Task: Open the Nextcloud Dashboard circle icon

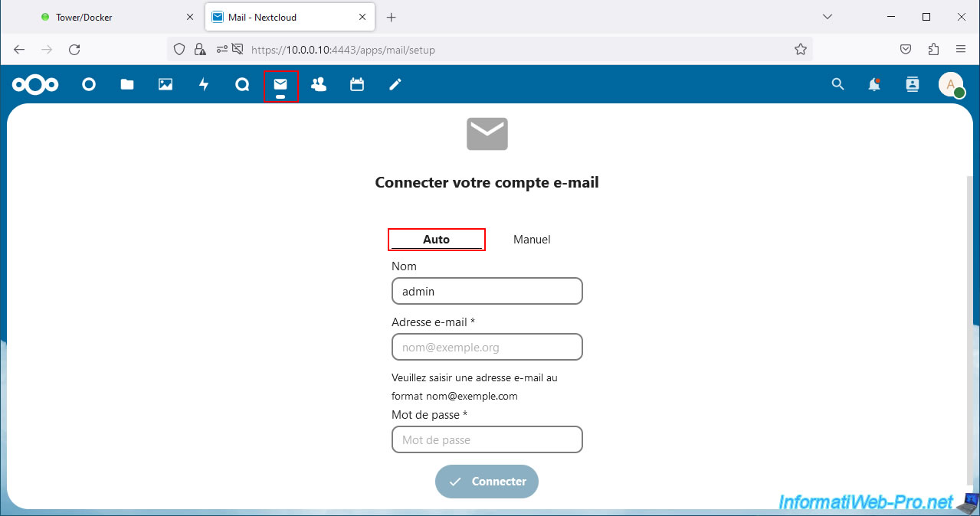Action: click(89, 85)
